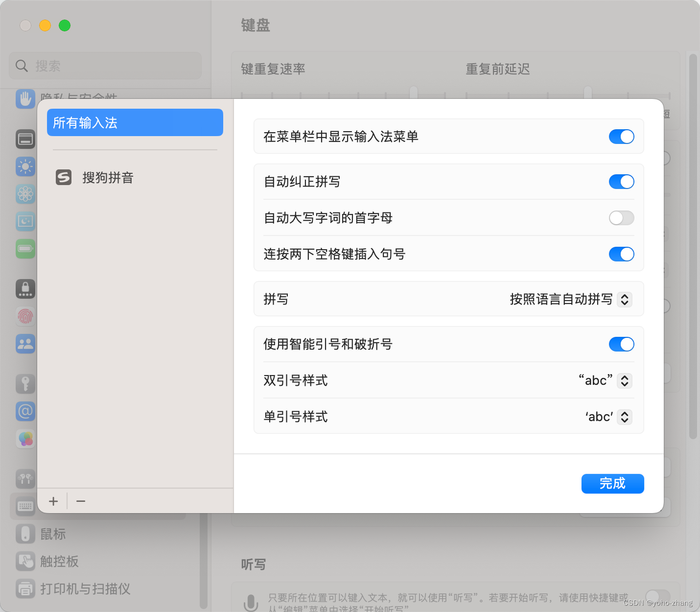This screenshot has width=700, height=612.
Task: Click the printer icon beside 打印机与扫描仪
Action: [25, 588]
